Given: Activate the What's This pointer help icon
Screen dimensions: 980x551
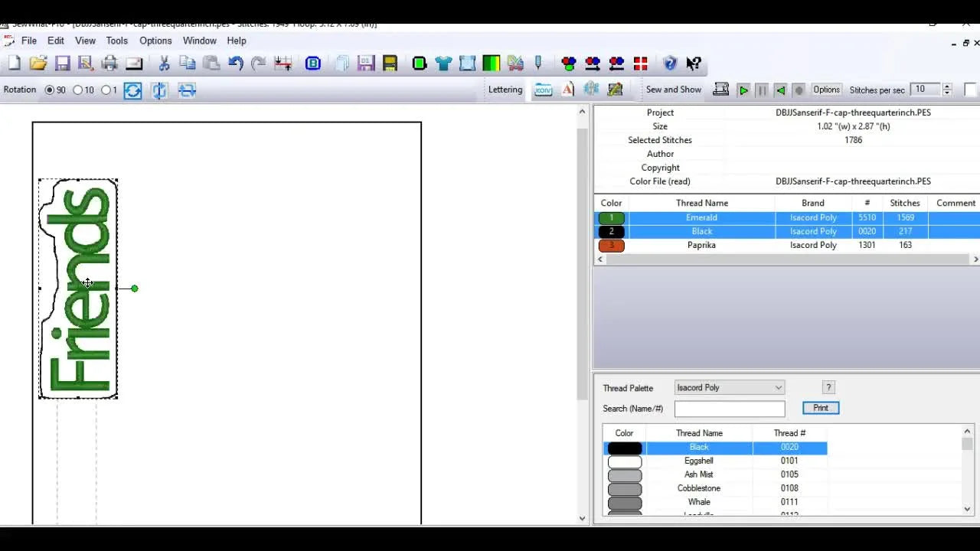Looking at the screenshot, I should click(x=694, y=64).
